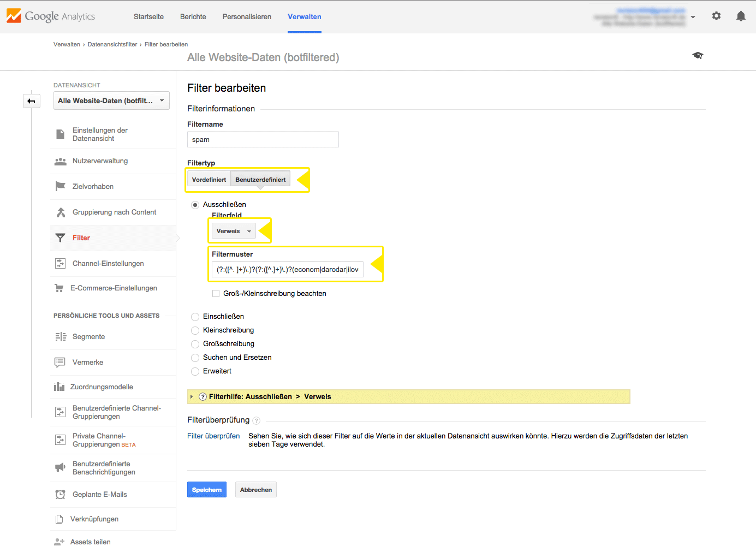Click the Nutzerverwaltung people icon
This screenshot has width=756, height=552.
pos(60,161)
